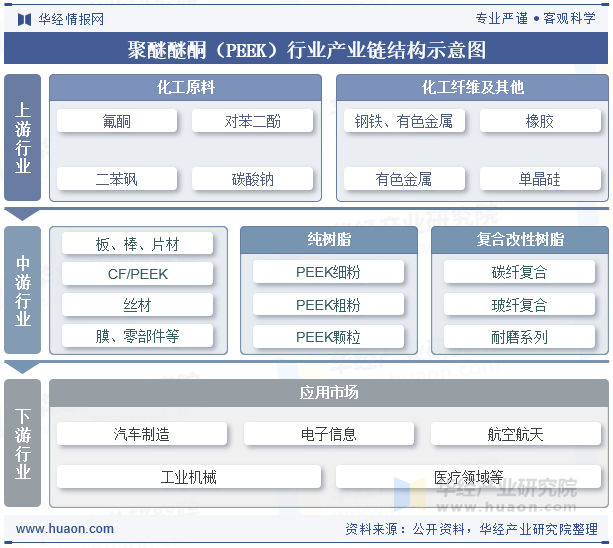The image size is (613, 548).
Task: Select the 化工纤维及其他 header
Action: [472, 87]
